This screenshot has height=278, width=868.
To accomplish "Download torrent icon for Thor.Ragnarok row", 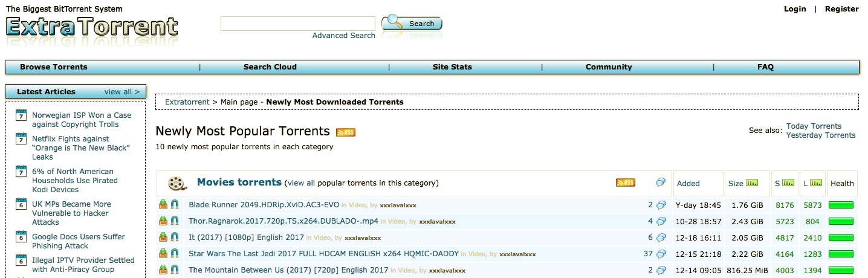I will pyautogui.click(x=163, y=221).
